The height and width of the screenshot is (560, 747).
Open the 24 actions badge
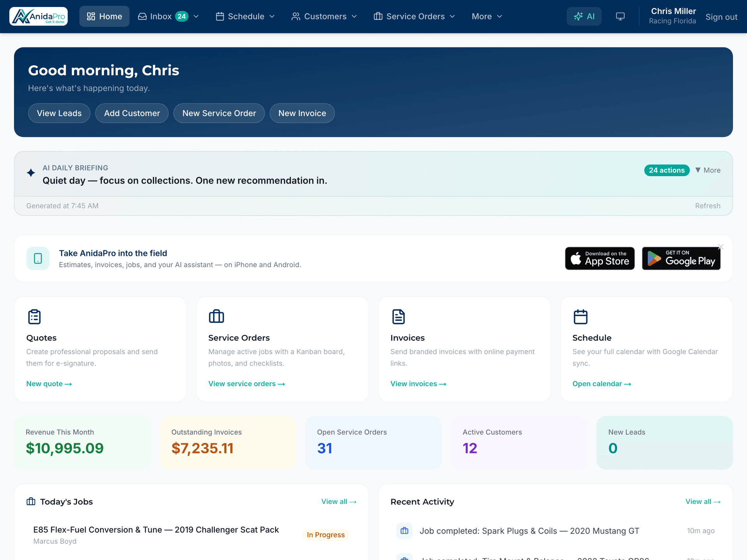(666, 170)
